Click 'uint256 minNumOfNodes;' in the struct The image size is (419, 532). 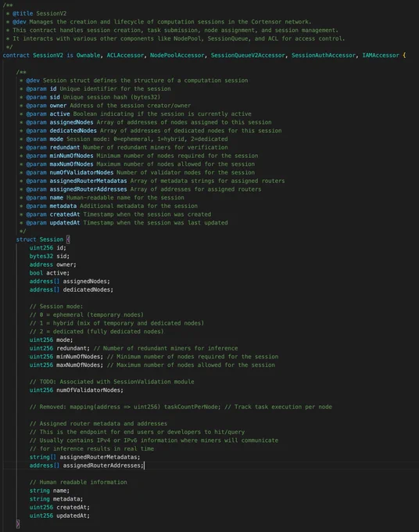(x=66, y=357)
